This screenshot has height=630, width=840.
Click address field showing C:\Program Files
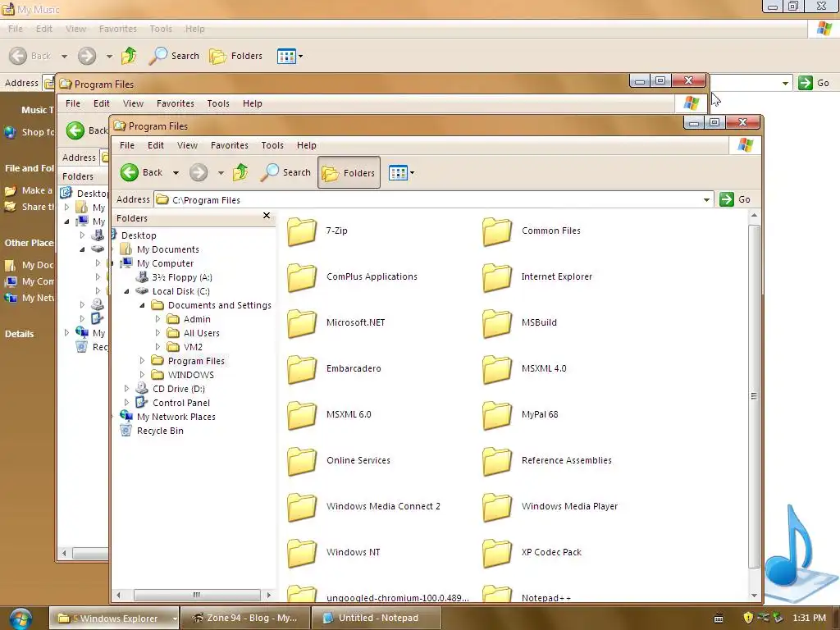[433, 200]
